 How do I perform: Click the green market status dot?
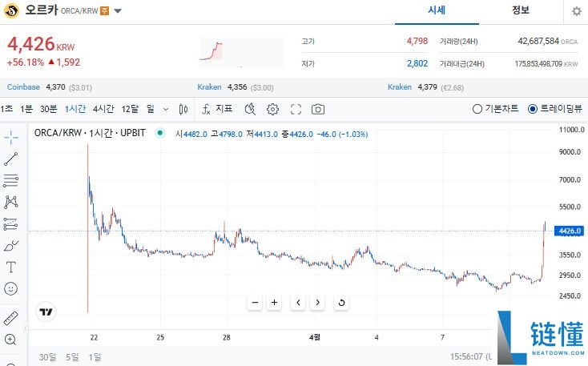[160, 133]
